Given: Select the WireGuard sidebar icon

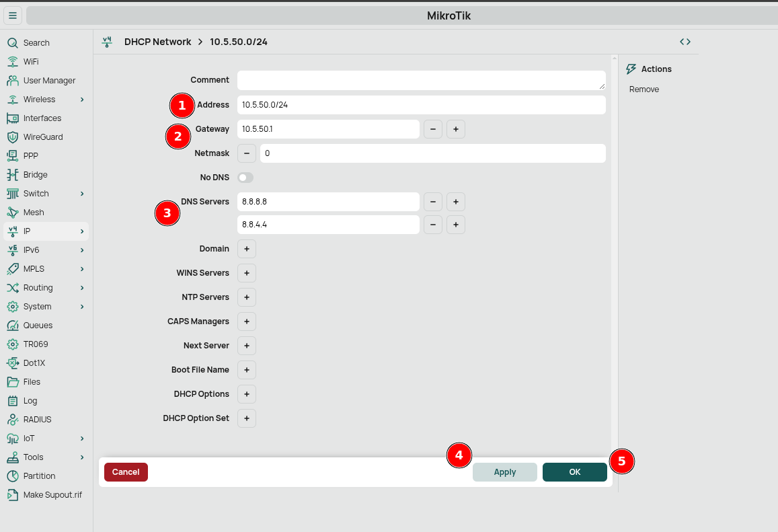Looking at the screenshot, I should [x=13, y=137].
